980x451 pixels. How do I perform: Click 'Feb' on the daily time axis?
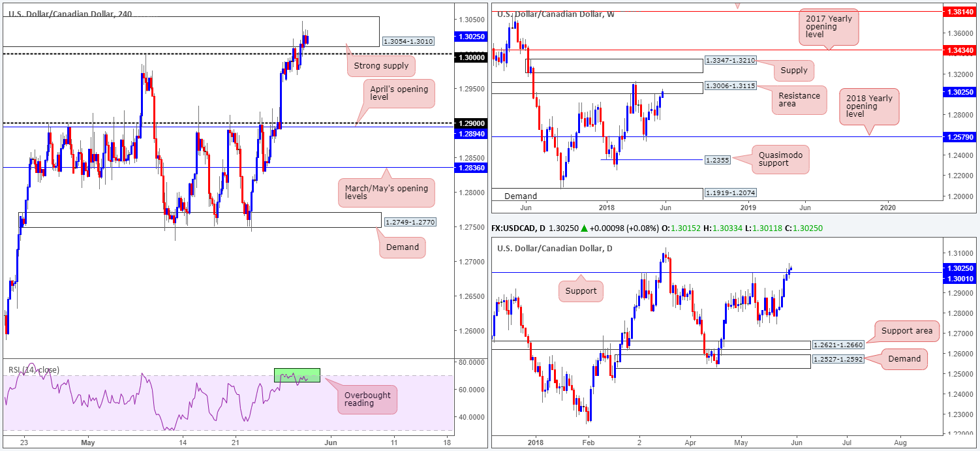click(588, 442)
